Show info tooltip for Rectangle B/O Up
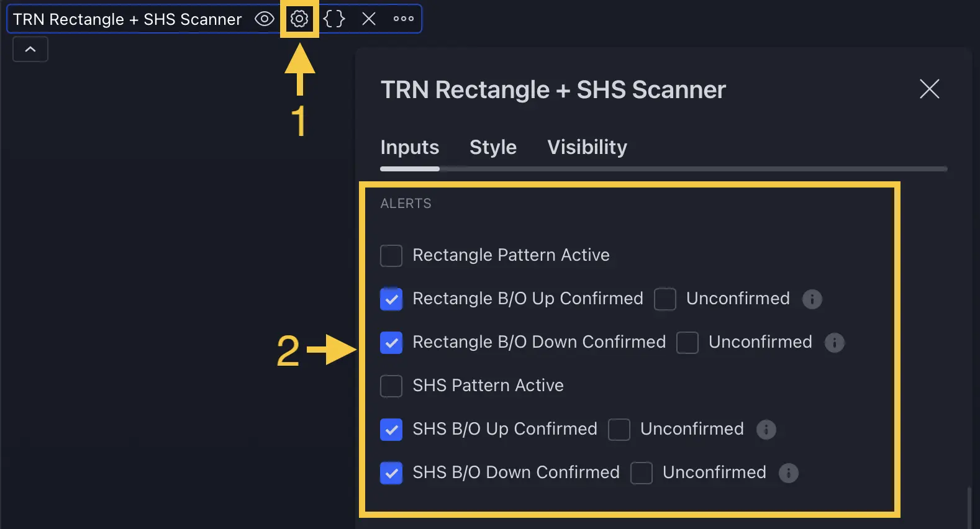The height and width of the screenshot is (529, 980). tap(812, 299)
